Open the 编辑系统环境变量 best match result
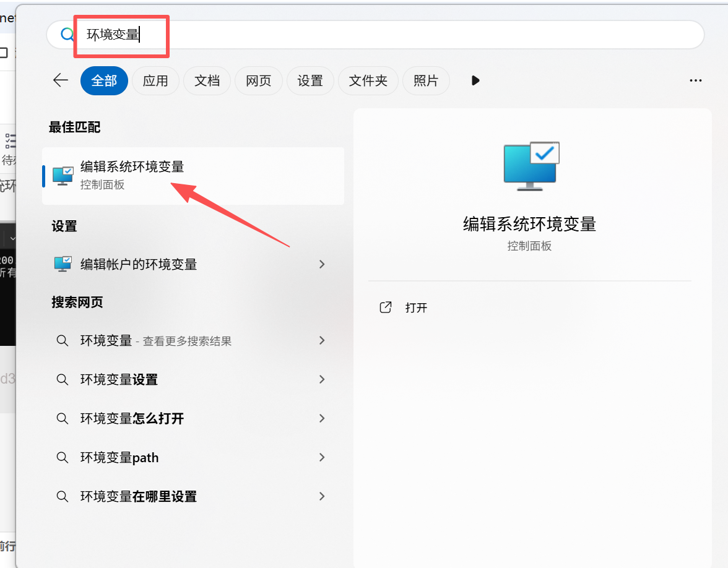The image size is (728, 568). [x=193, y=176]
